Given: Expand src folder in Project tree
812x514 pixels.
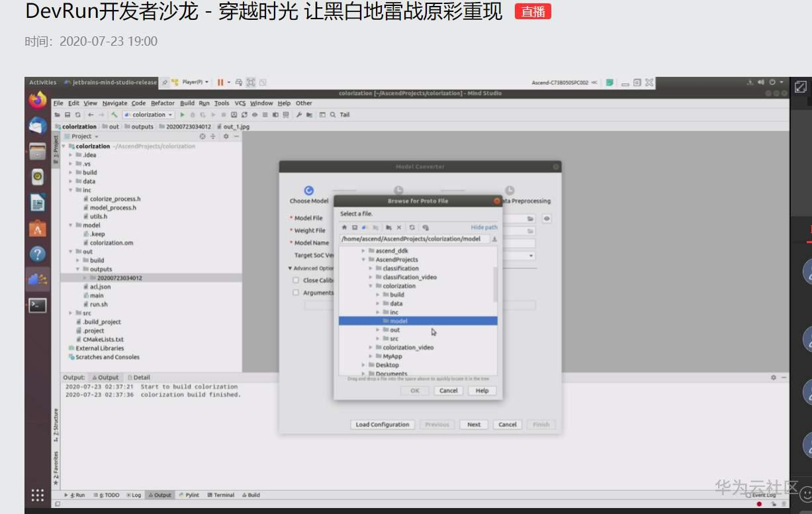Looking at the screenshot, I should coord(71,313).
